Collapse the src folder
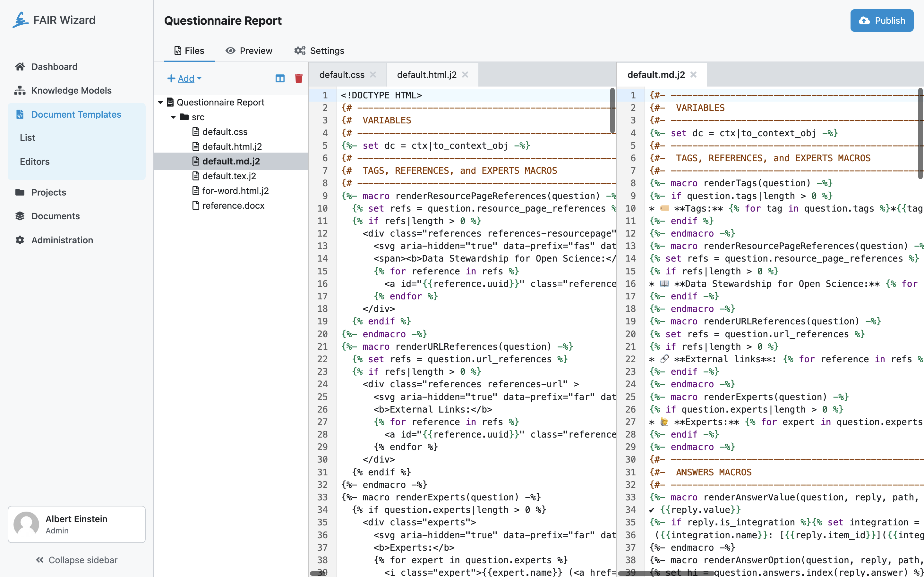Image resolution: width=924 pixels, height=577 pixels. pos(173,117)
